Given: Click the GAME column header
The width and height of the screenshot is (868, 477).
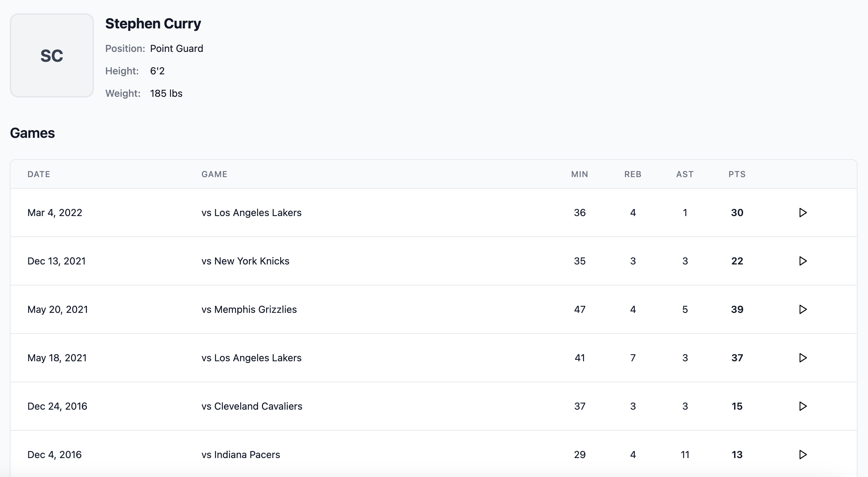Looking at the screenshot, I should coord(214,174).
